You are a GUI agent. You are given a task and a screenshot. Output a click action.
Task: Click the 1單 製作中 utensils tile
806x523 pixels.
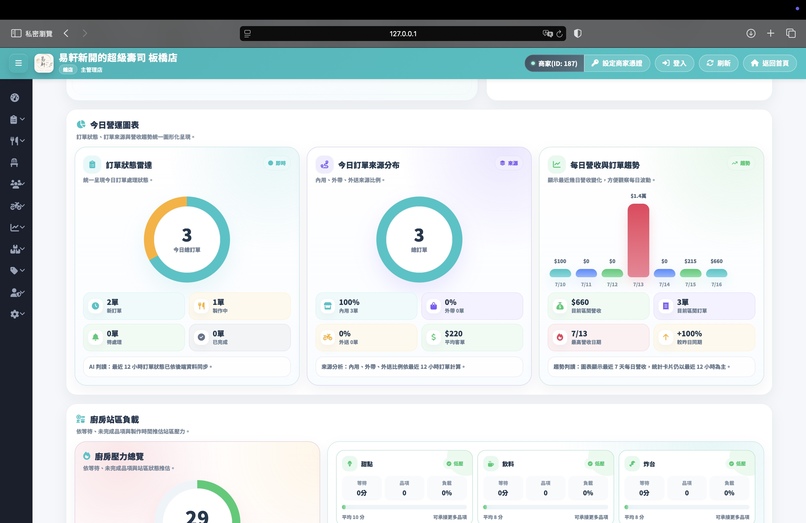(x=240, y=306)
